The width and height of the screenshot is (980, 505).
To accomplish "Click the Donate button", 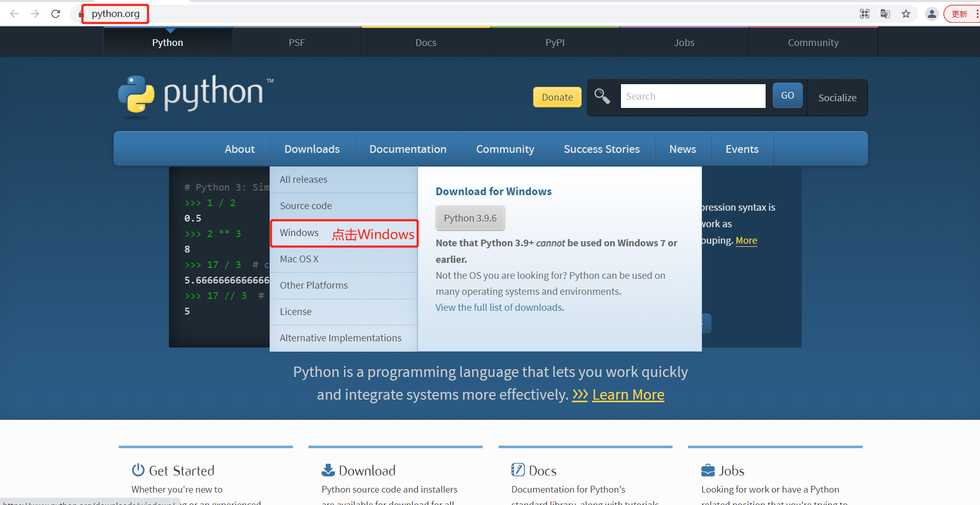I will point(557,97).
